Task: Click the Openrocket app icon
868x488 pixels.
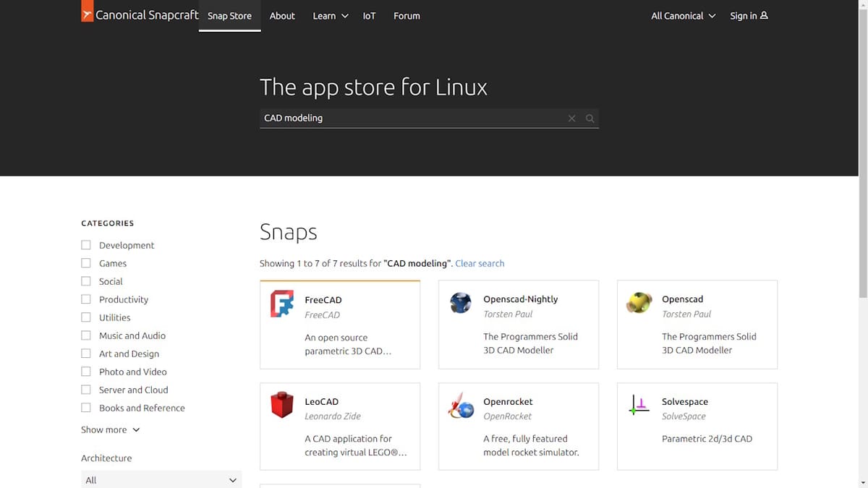Action: 461,406
